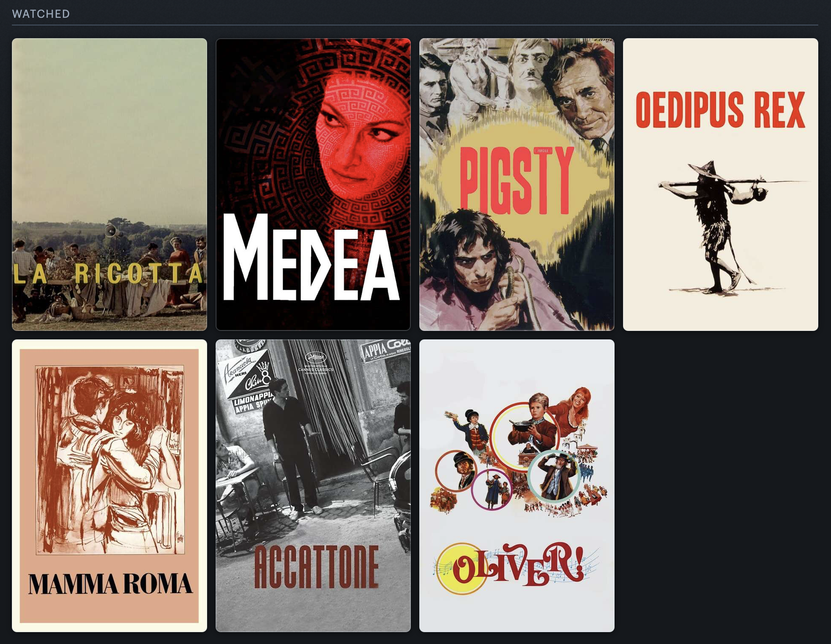Screen dimensions: 831x644
Task: Click the loudspeaker in La Ricotta poster
Action: click(111, 230)
